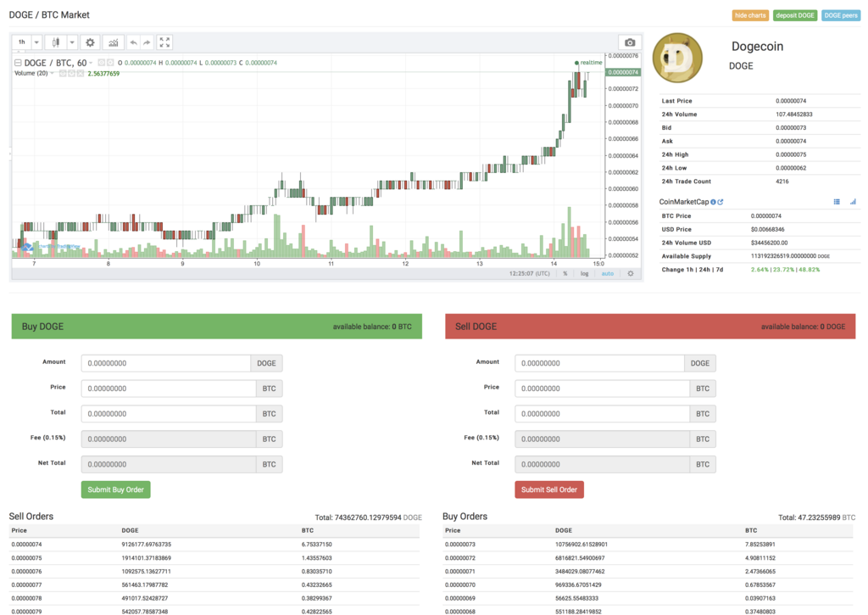Select sell order at price 0.00000077
868x615 pixels.
[x=214, y=585]
